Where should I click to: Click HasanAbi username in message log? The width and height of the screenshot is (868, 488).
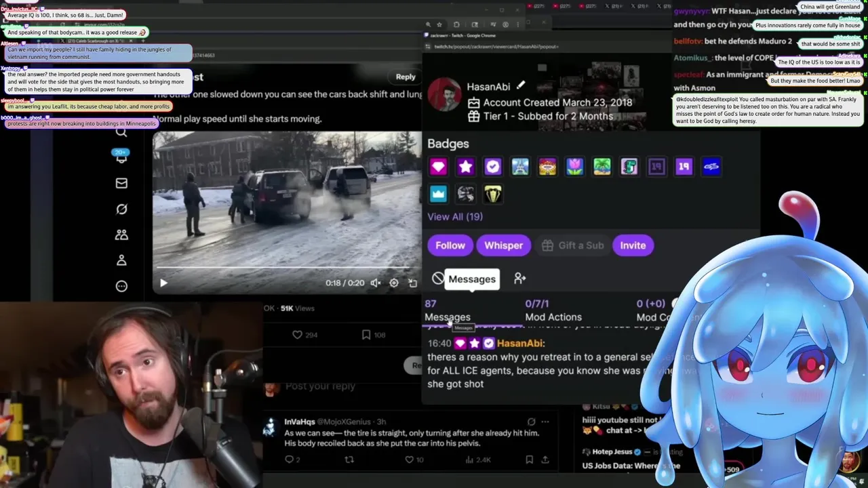521,344
